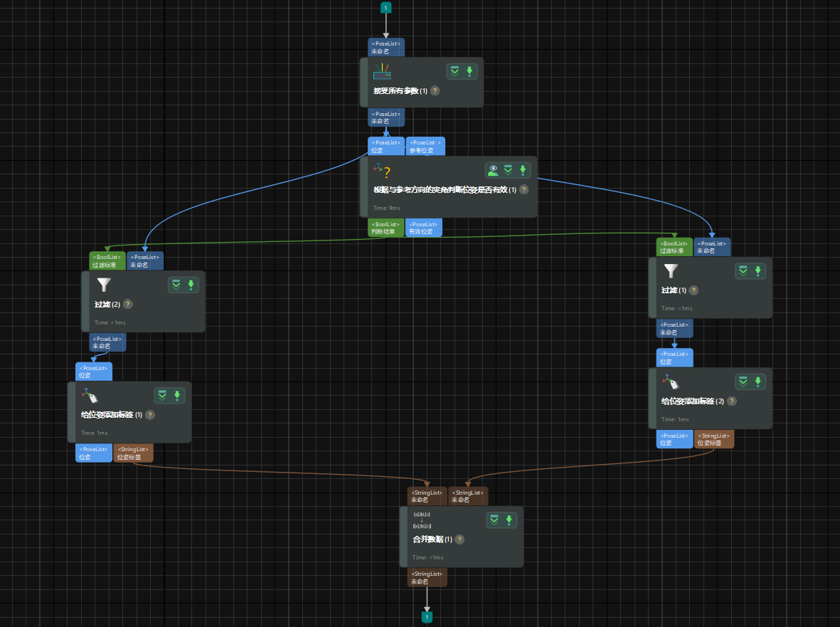Click the help icon on 接受所有参数 node
This screenshot has height=627, width=840.
[x=435, y=91]
